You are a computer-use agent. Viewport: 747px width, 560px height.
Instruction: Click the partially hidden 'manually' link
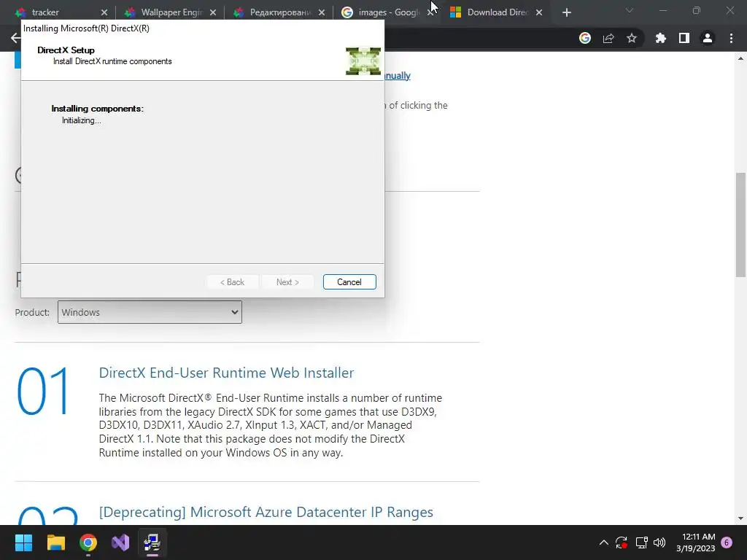(398, 76)
